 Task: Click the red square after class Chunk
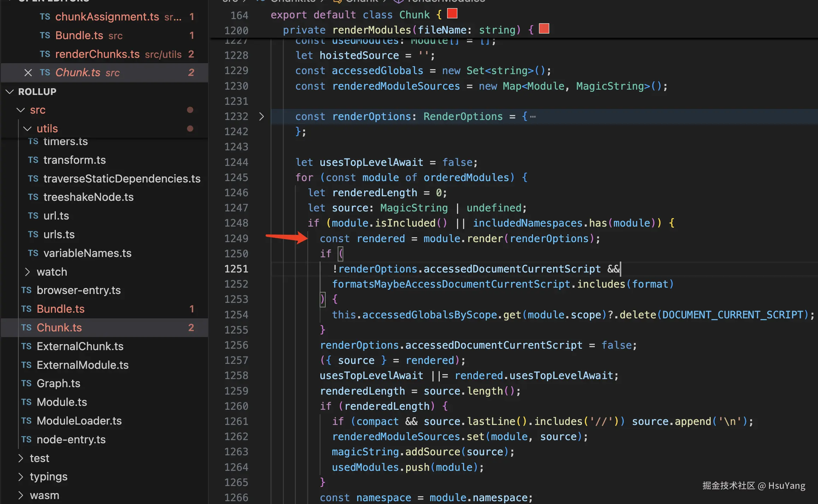point(452,13)
